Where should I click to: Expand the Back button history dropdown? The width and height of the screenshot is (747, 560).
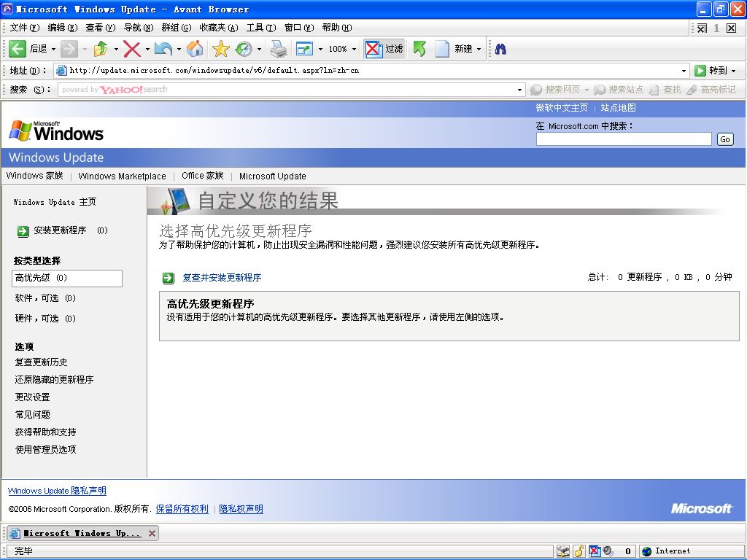click(x=53, y=49)
